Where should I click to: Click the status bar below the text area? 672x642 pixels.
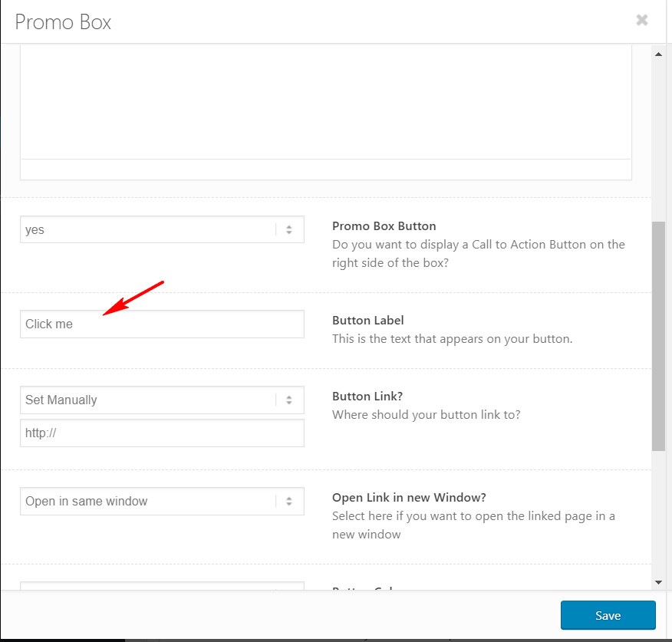(326, 170)
